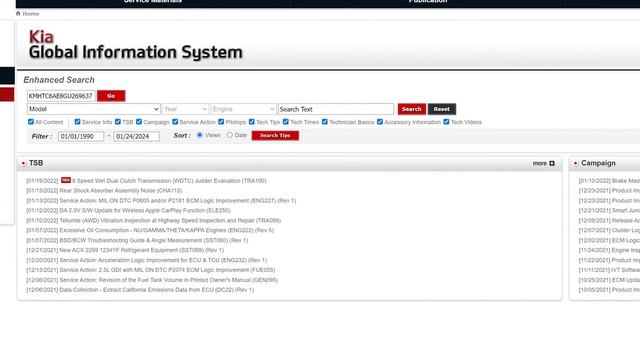Open 10/25/2021 ECM Update Campaign entry
The height and width of the screenshot is (360, 640).
point(609,280)
